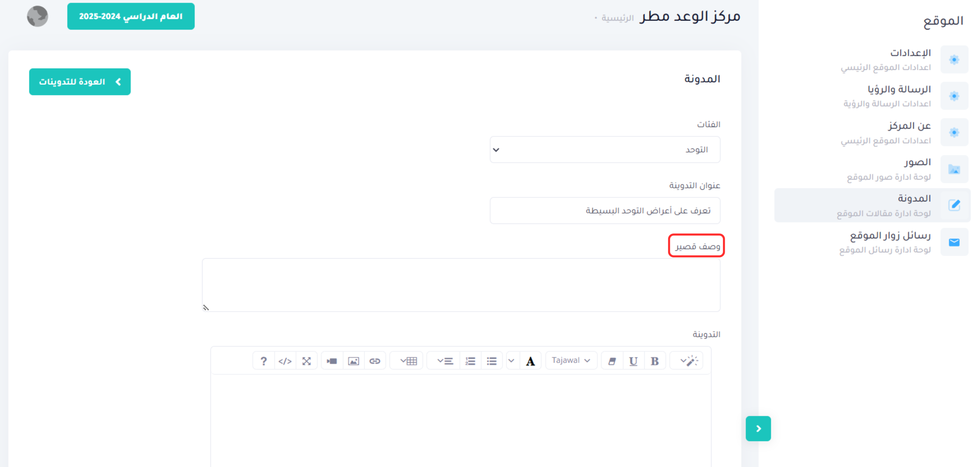
Task: Insert a video in the editor
Action: tap(332, 361)
